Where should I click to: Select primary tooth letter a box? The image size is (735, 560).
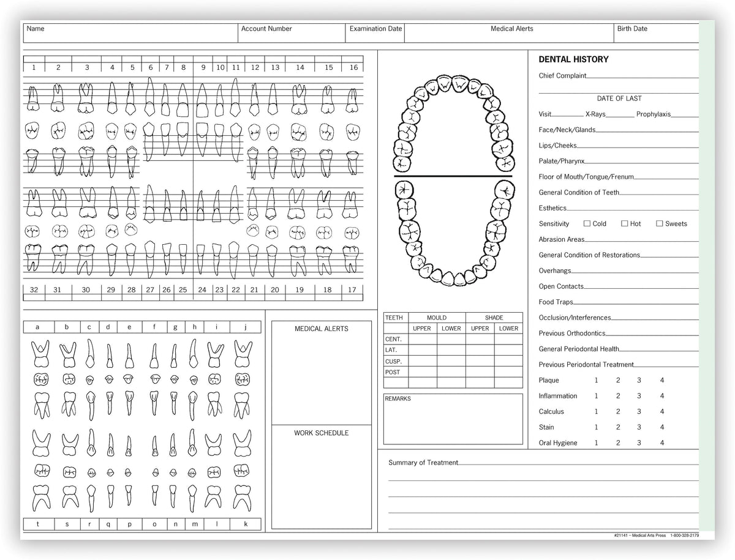38,327
